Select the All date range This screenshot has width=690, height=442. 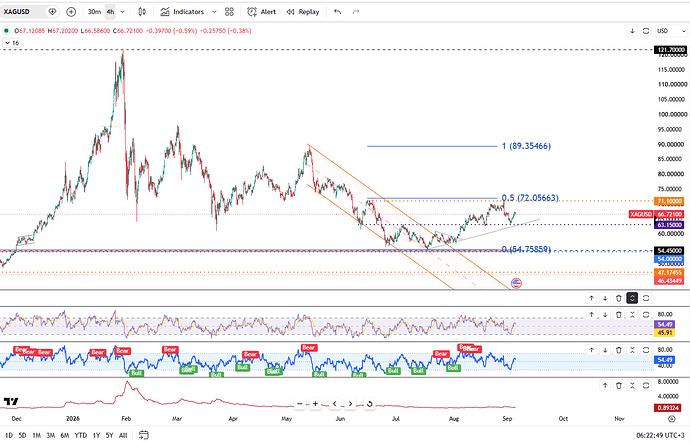click(x=123, y=435)
